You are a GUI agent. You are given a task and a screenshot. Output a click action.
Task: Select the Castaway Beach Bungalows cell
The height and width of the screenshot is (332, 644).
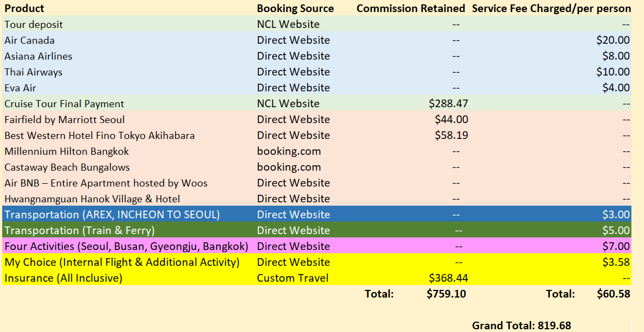click(x=67, y=167)
